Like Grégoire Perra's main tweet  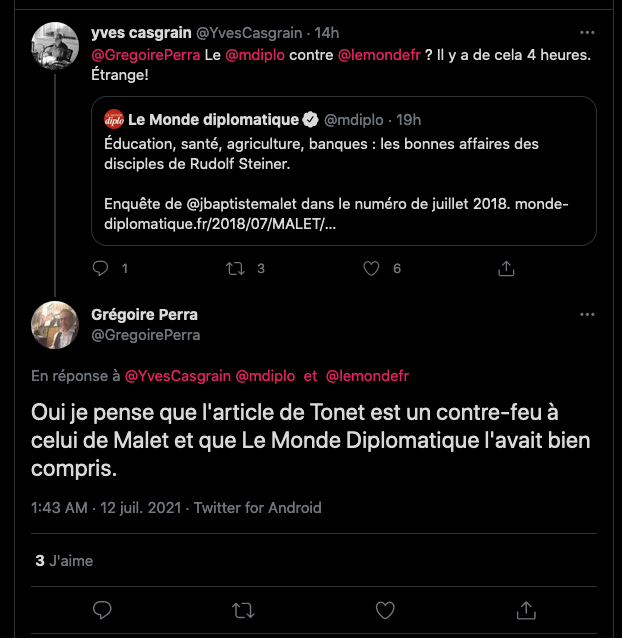coord(384,609)
